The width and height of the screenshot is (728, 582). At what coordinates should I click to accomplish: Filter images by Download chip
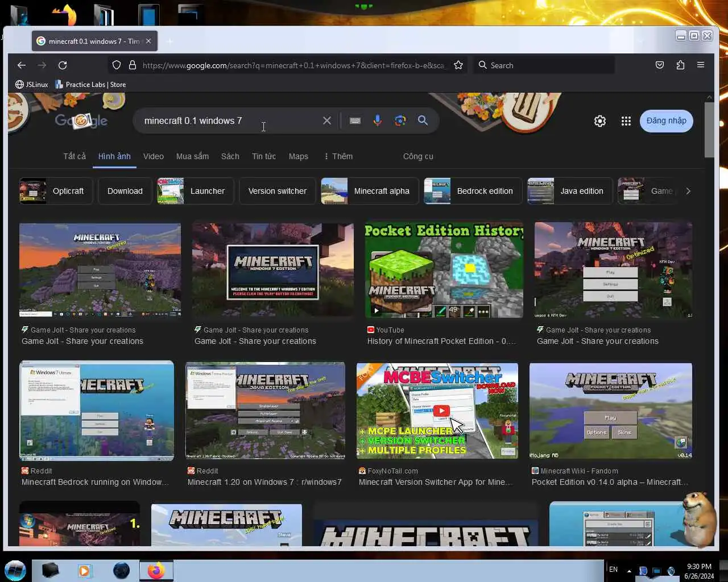tap(125, 191)
